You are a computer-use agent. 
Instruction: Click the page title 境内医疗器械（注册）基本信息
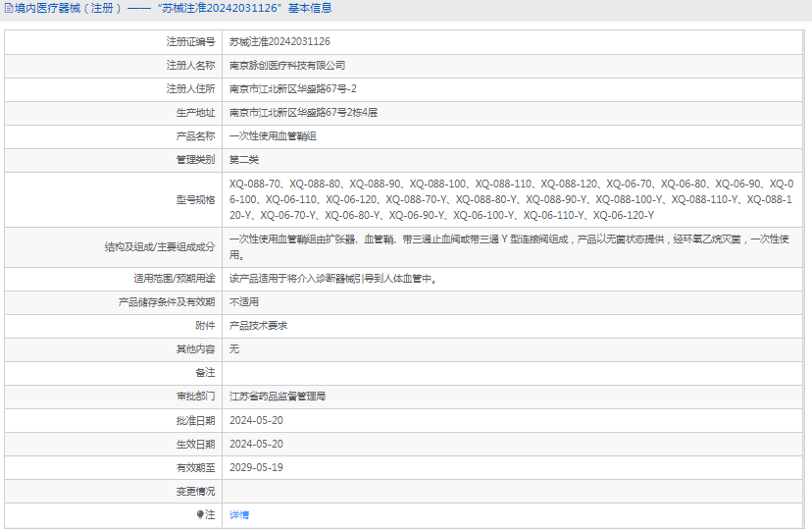click(x=174, y=8)
